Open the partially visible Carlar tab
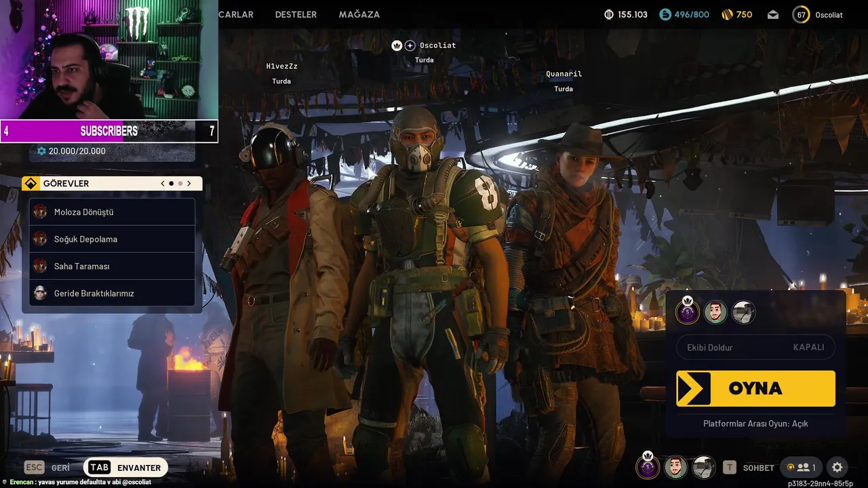The image size is (868, 488). [236, 14]
